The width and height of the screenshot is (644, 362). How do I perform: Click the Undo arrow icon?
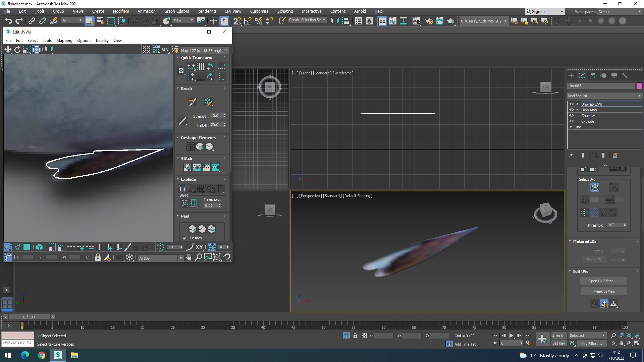(8, 21)
